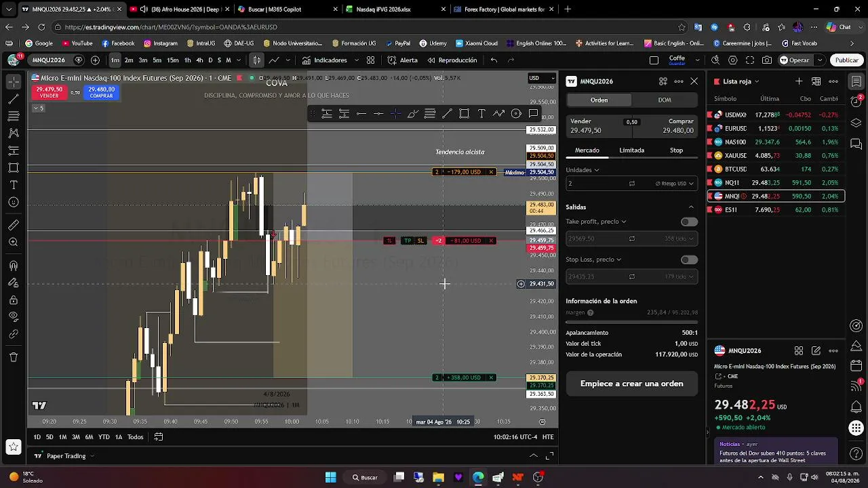The width and height of the screenshot is (868, 488).
Task: Open chart settings hexagon icon
Action: [x=732, y=60]
